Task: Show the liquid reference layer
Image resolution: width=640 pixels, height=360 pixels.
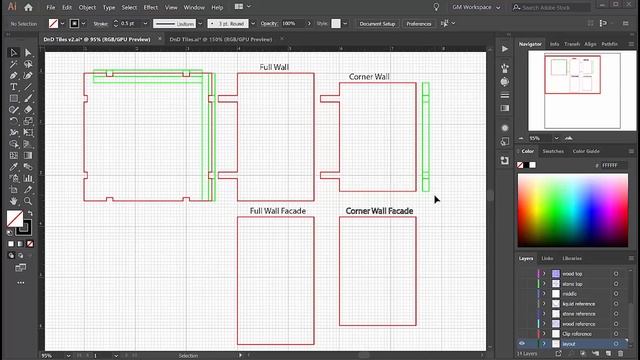Action: [x=522, y=304]
